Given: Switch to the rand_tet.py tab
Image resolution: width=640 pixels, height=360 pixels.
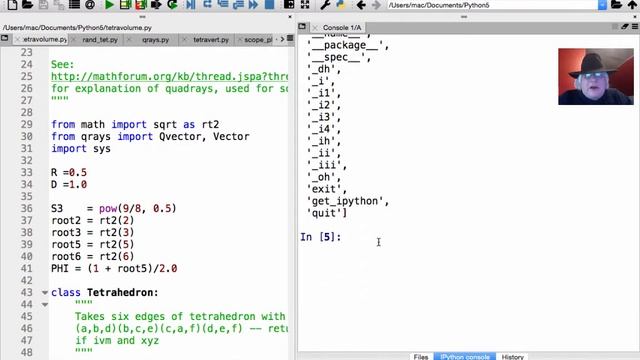Looking at the screenshot, I should click(x=100, y=40).
